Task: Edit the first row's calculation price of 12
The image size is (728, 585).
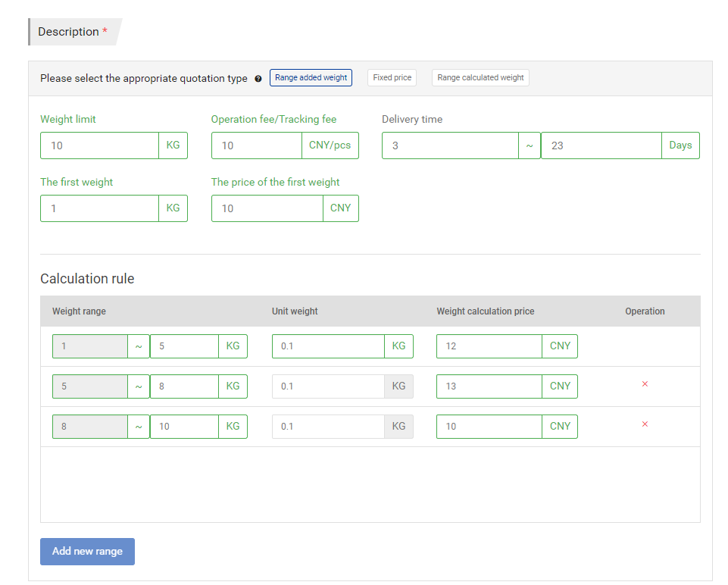Action: [x=489, y=346]
